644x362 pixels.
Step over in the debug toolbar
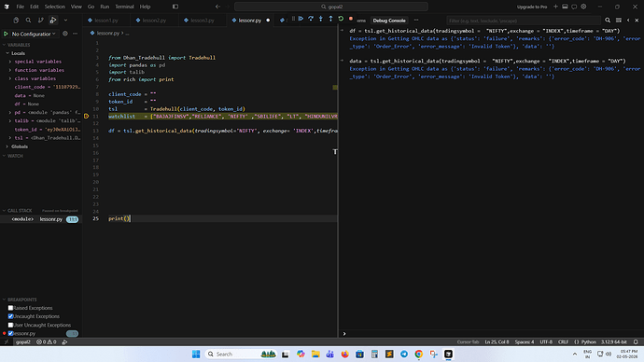click(311, 19)
